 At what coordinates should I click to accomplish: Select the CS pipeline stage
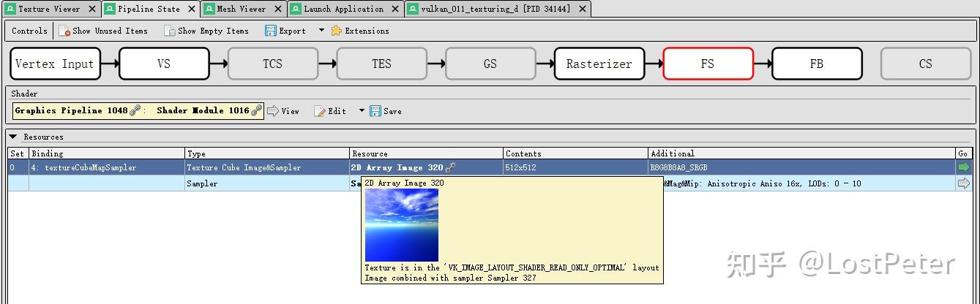(926, 64)
